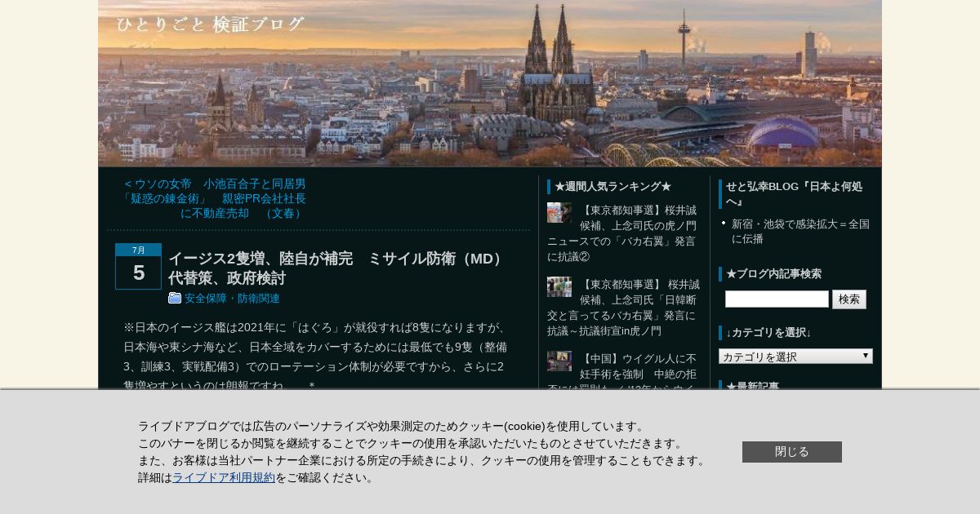
Task: Focus the ブログ内記事検索 search field
Action: (777, 299)
